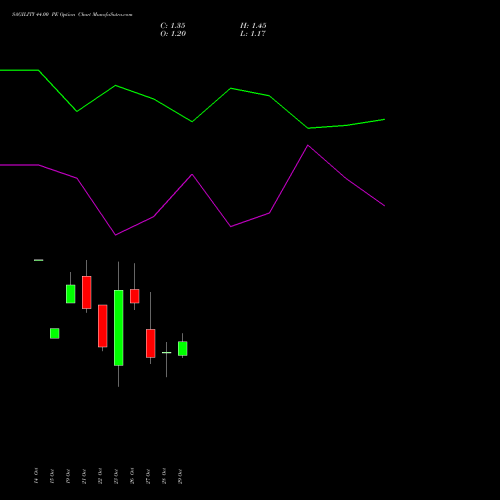Image resolution: width=500 pixels, height=500 pixels.
Task: Click the close value 'C: 1.35'
Action: pos(173,26)
